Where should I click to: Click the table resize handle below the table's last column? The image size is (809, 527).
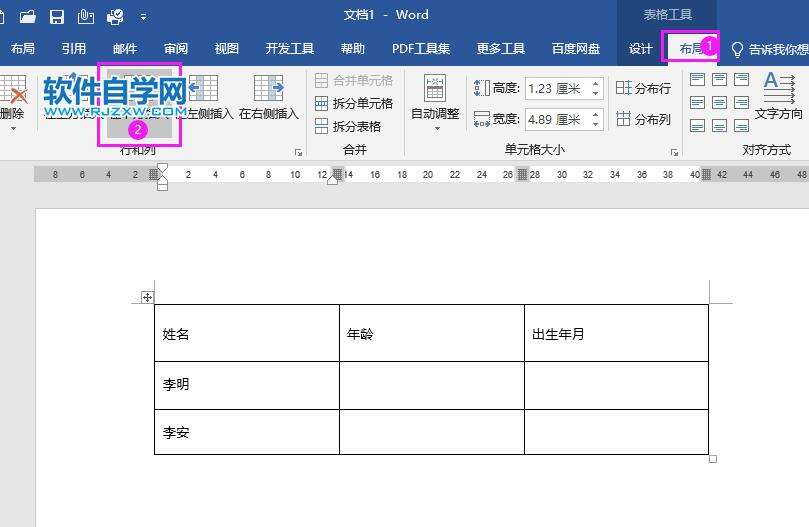(713, 459)
